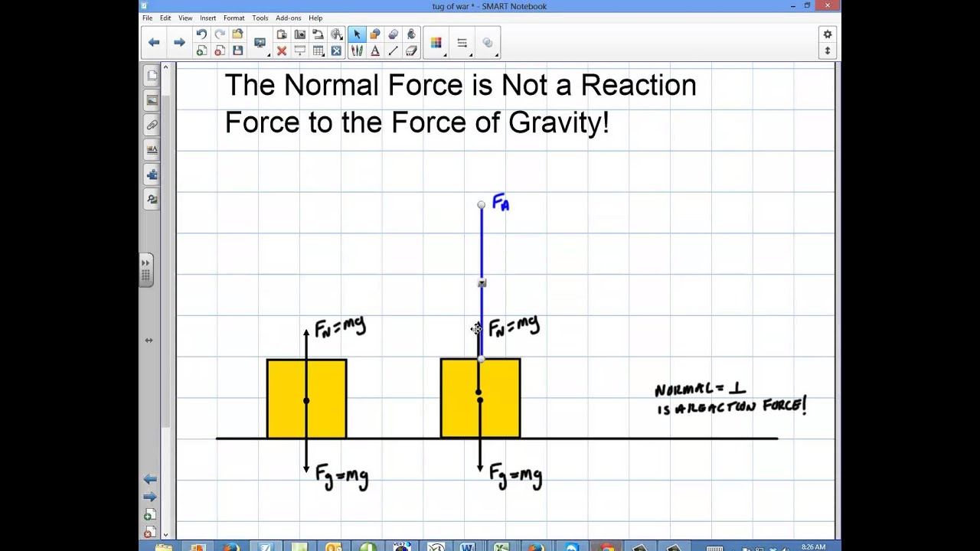
Task: Open the View menu
Action: coord(185,18)
